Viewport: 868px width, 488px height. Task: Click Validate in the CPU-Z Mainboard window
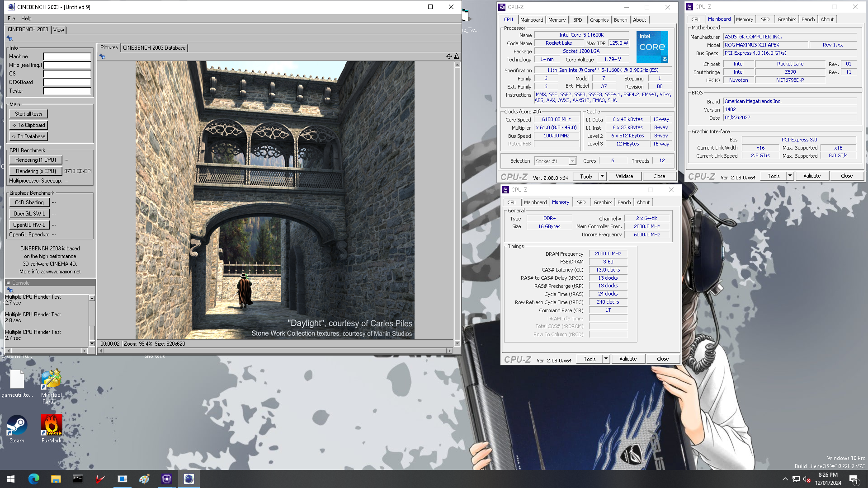(812, 176)
